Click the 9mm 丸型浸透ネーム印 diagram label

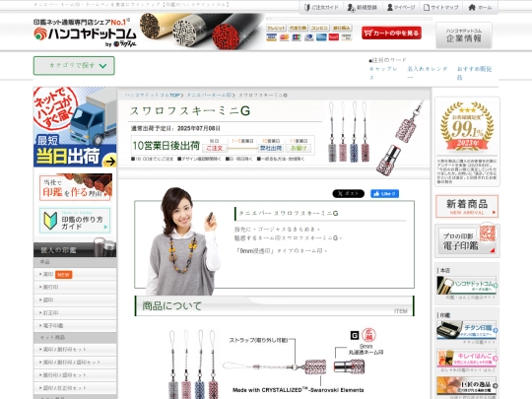tap(366, 349)
